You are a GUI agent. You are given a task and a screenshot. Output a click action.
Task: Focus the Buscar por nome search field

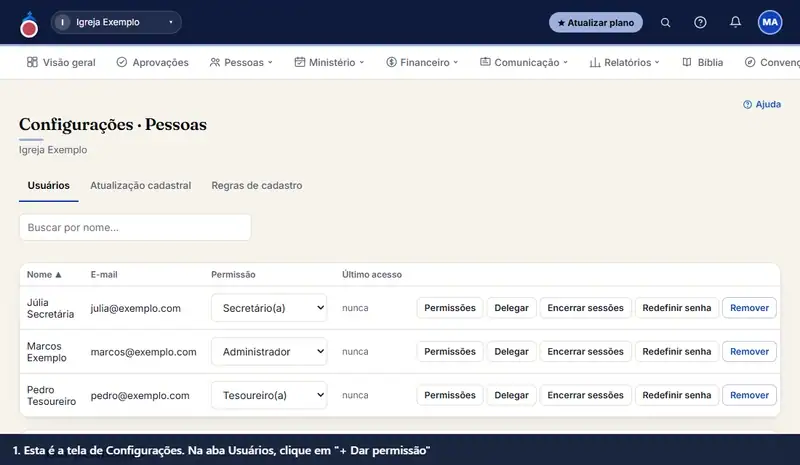(x=135, y=227)
